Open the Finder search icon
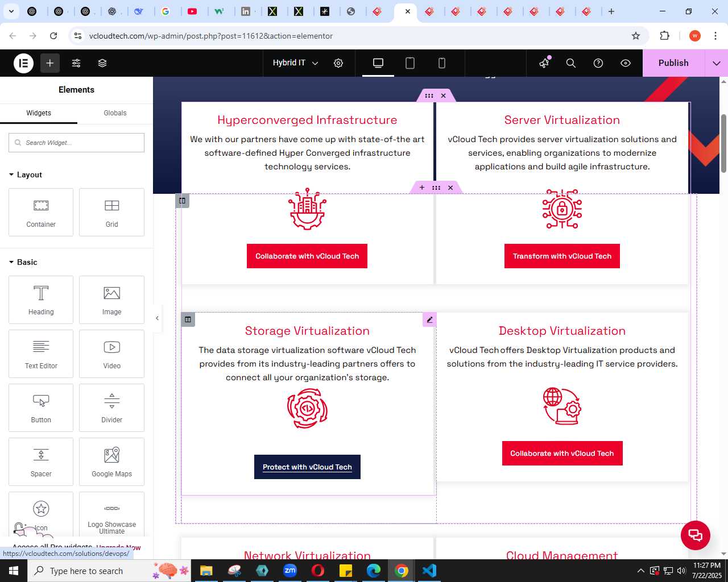The image size is (728, 582). (571, 63)
